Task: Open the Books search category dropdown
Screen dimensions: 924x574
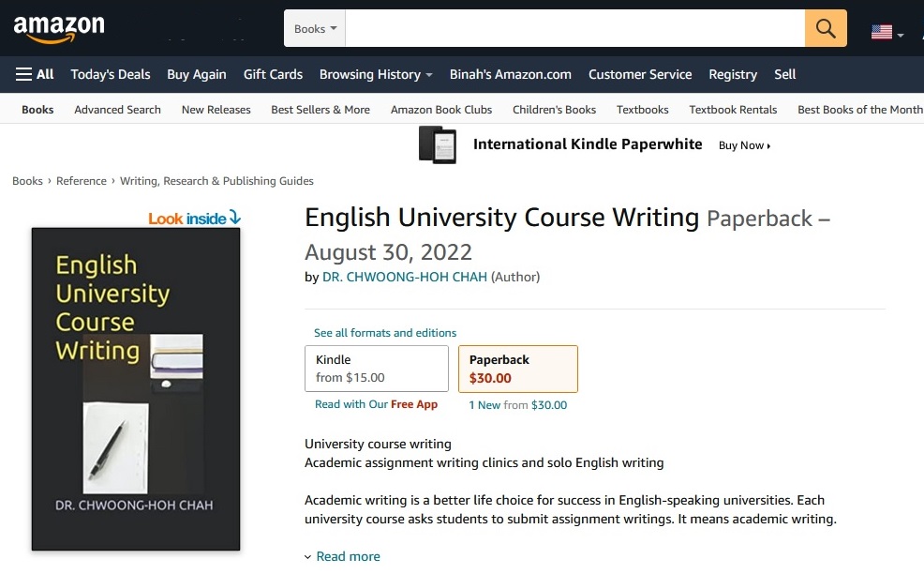Action: click(315, 28)
